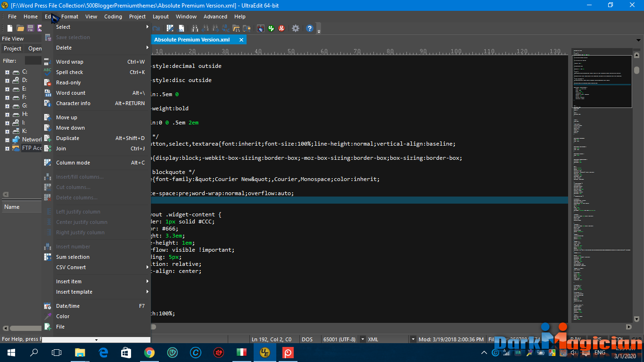Click the Sum selection icon
644x362 pixels.
pos(48,257)
